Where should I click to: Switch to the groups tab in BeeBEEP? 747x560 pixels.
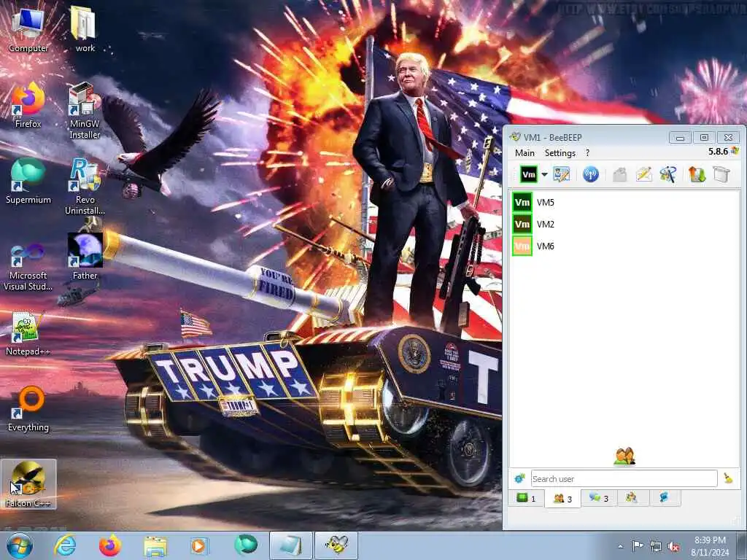632,498
